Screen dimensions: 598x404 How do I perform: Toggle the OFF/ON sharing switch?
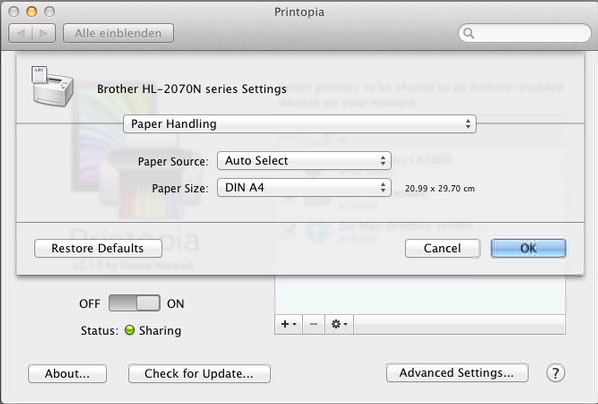[134, 303]
